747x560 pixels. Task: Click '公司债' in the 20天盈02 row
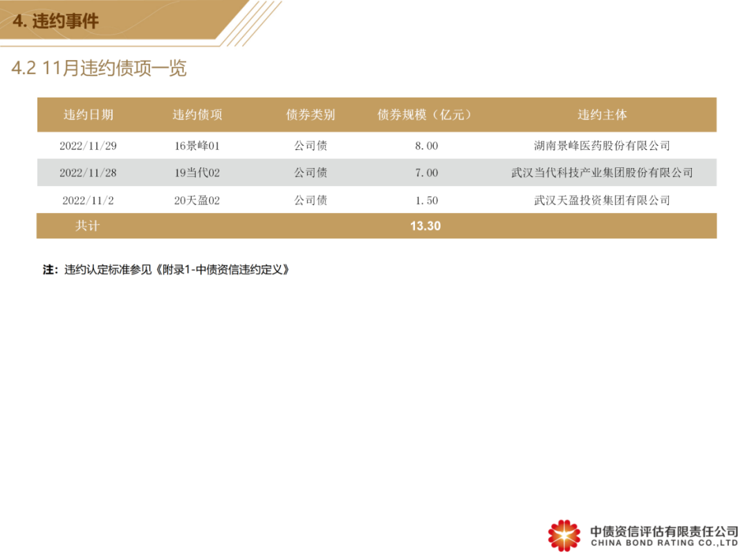[311, 200]
